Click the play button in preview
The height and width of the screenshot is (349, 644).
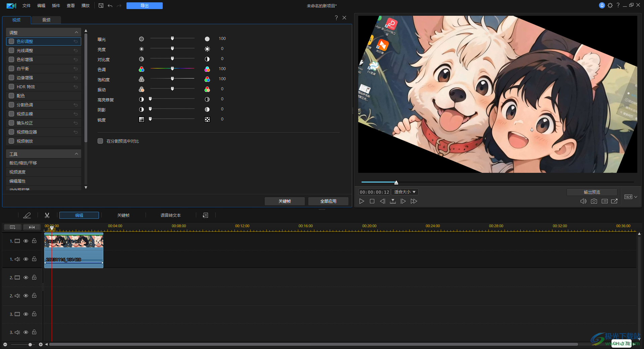(x=362, y=201)
